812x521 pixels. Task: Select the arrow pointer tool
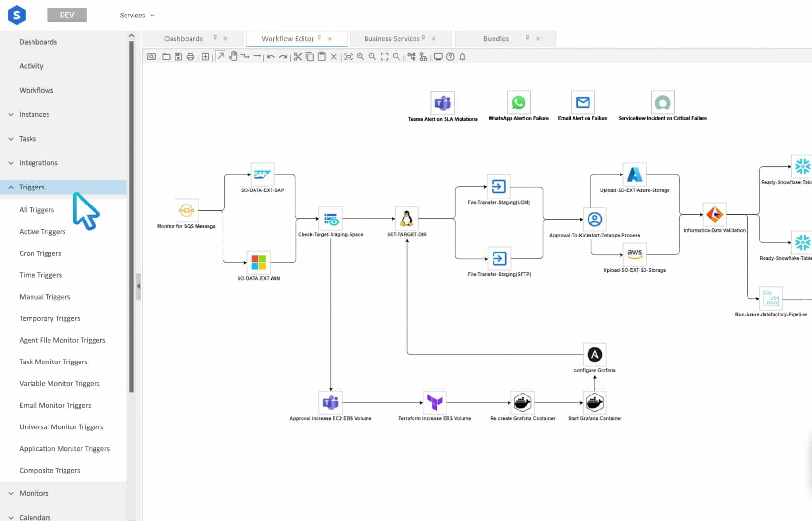(221, 56)
